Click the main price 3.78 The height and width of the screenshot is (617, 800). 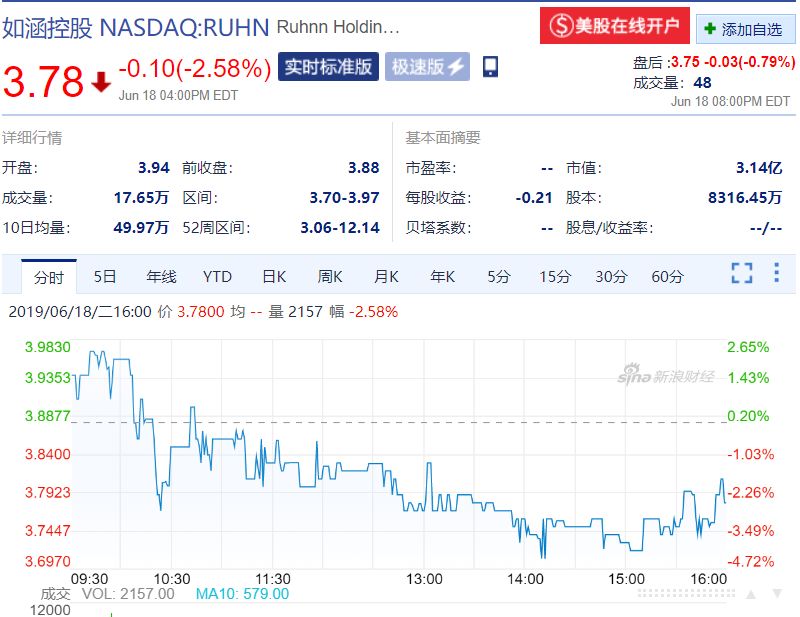pos(43,81)
